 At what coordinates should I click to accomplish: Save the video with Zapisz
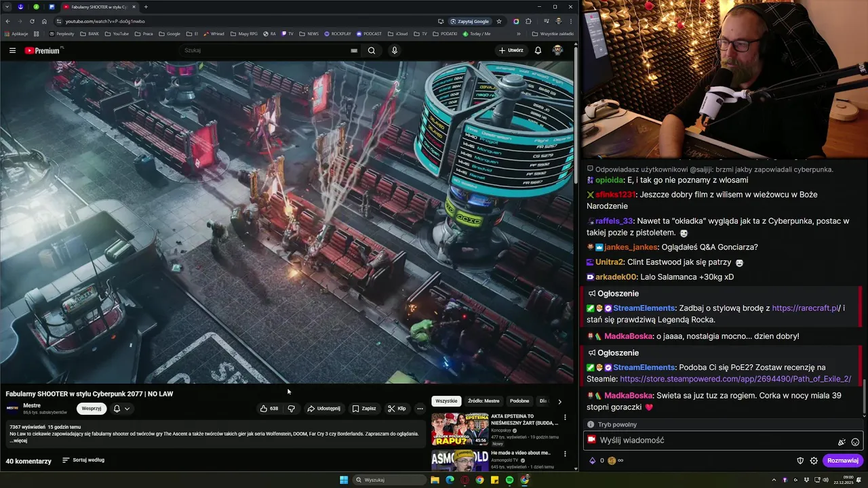(x=364, y=409)
